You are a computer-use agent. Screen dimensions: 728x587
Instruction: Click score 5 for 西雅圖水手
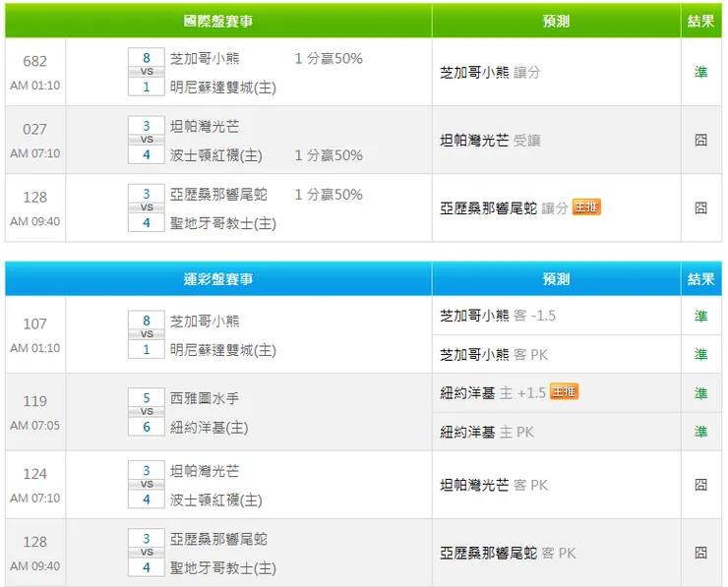pyautogui.click(x=147, y=397)
